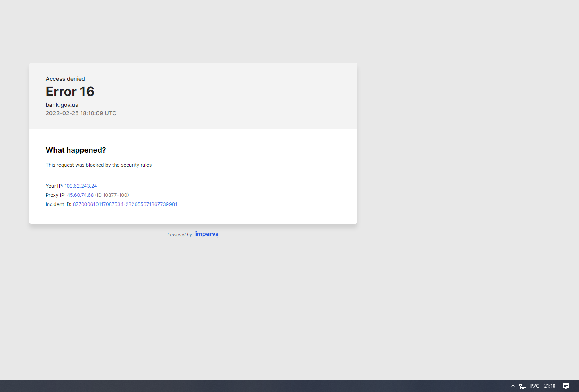The width and height of the screenshot is (579, 392).
Task: Click the "Your IP:" label
Action: click(54, 186)
